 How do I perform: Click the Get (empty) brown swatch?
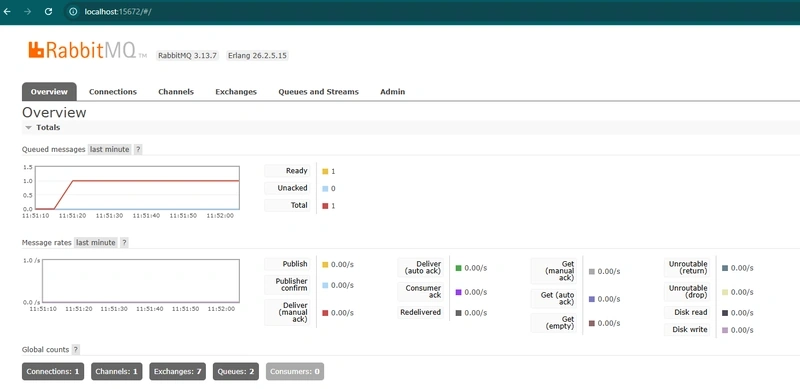coord(591,323)
